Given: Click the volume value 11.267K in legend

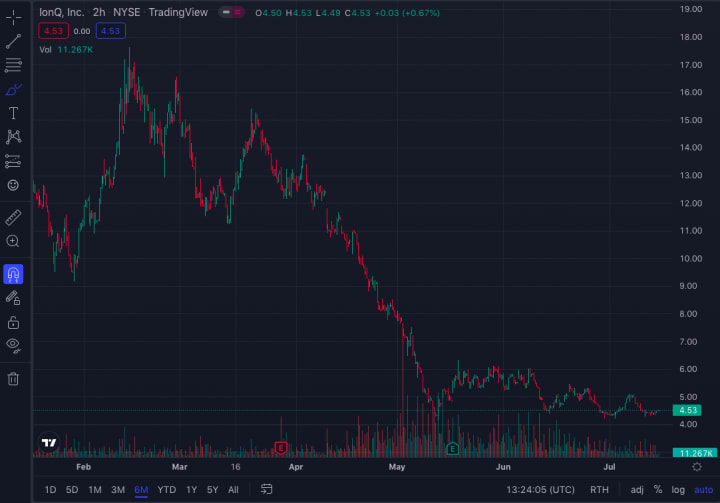Looking at the screenshot, I should [75, 50].
